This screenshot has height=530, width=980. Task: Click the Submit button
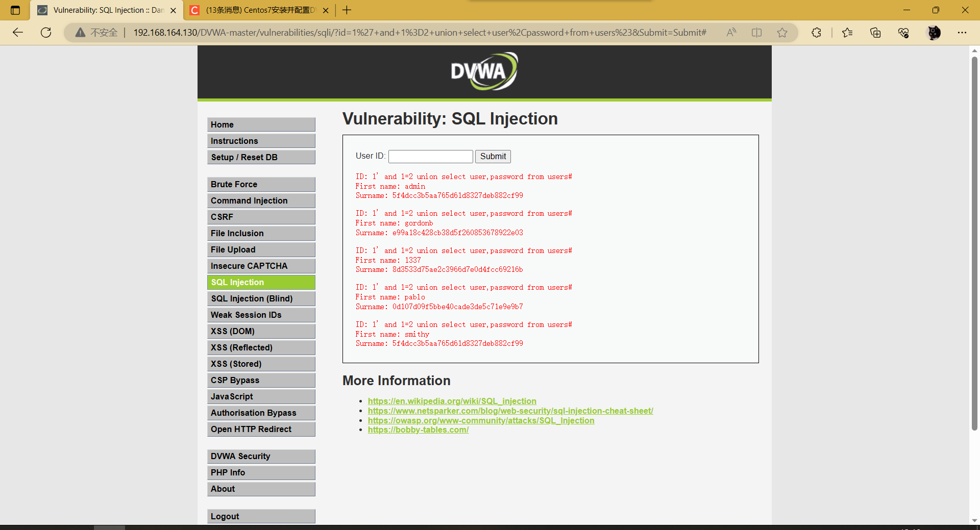(493, 157)
